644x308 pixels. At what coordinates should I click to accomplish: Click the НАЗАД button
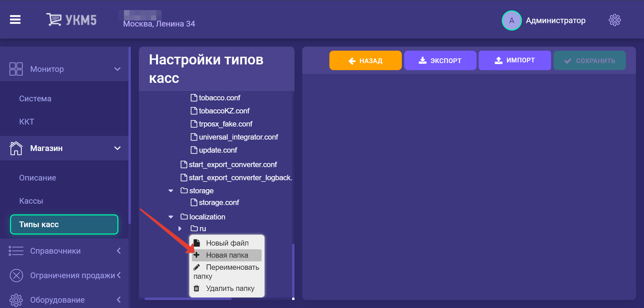tap(365, 60)
